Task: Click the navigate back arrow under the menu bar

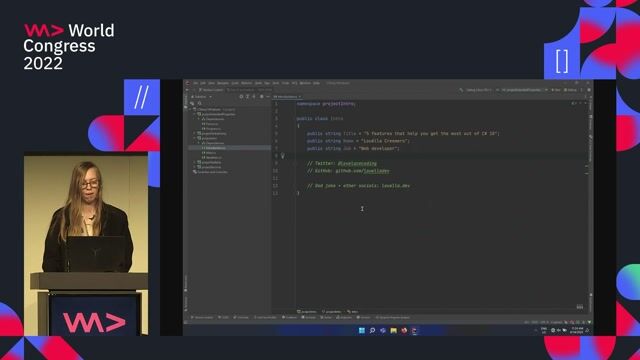Action: click(187, 90)
